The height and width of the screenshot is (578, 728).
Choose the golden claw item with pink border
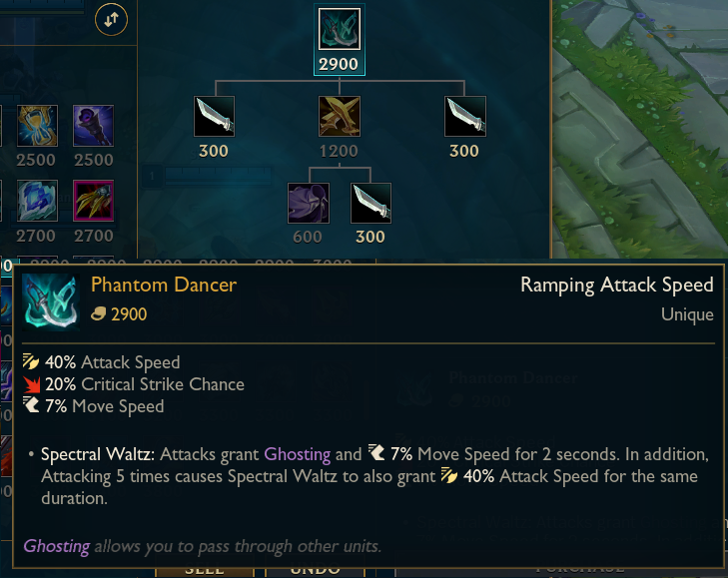93,201
